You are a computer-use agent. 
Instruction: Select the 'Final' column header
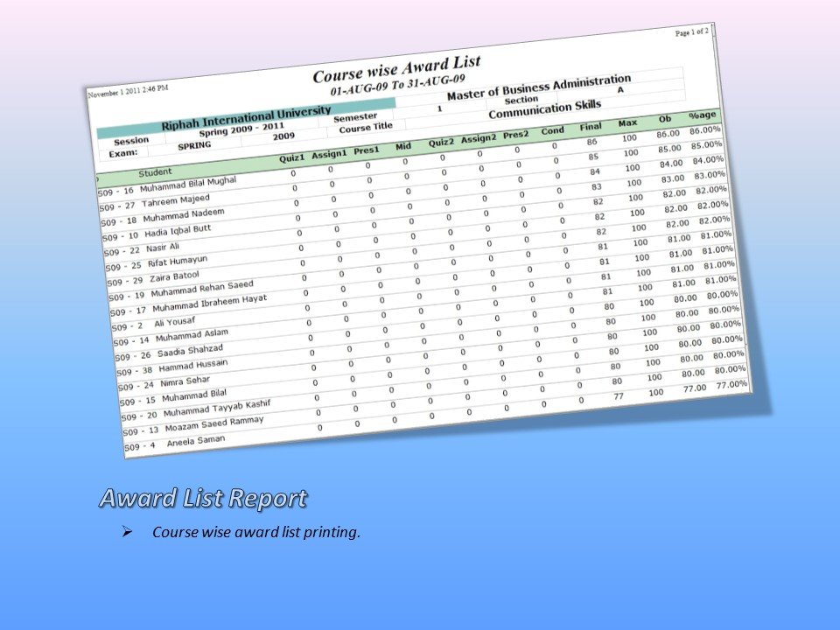[x=591, y=127]
